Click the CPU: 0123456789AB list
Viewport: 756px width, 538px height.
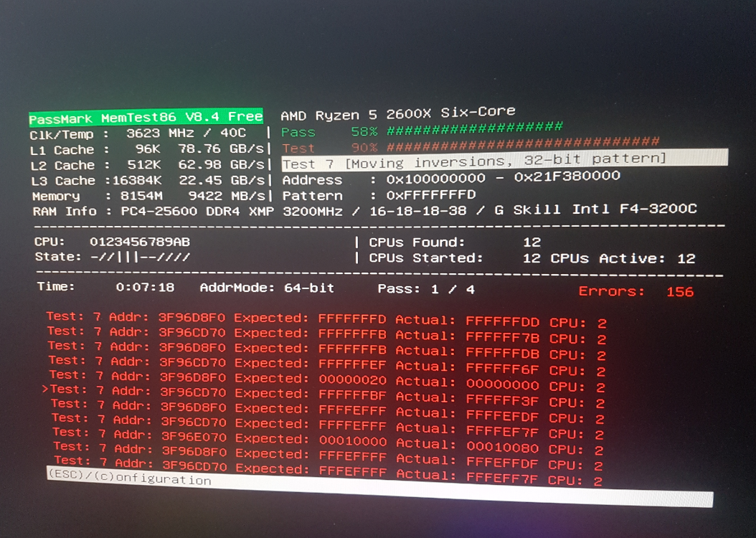coord(112,242)
